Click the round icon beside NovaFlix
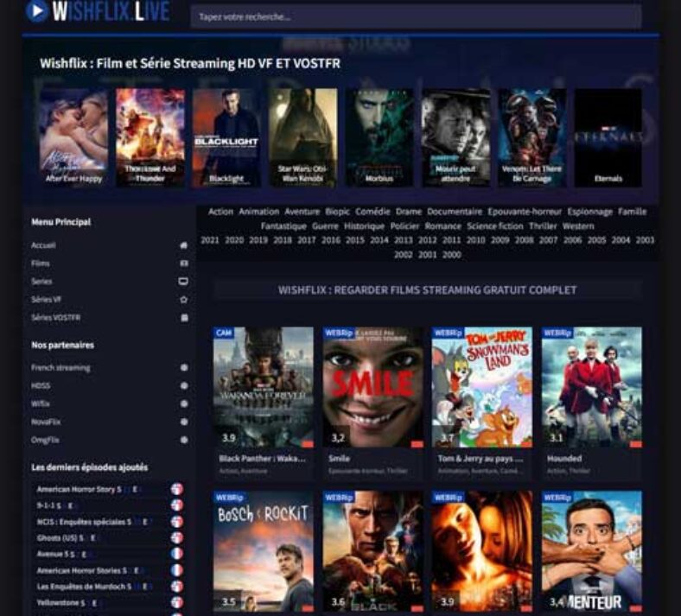Screen dimensions: 681x616 (184, 422)
